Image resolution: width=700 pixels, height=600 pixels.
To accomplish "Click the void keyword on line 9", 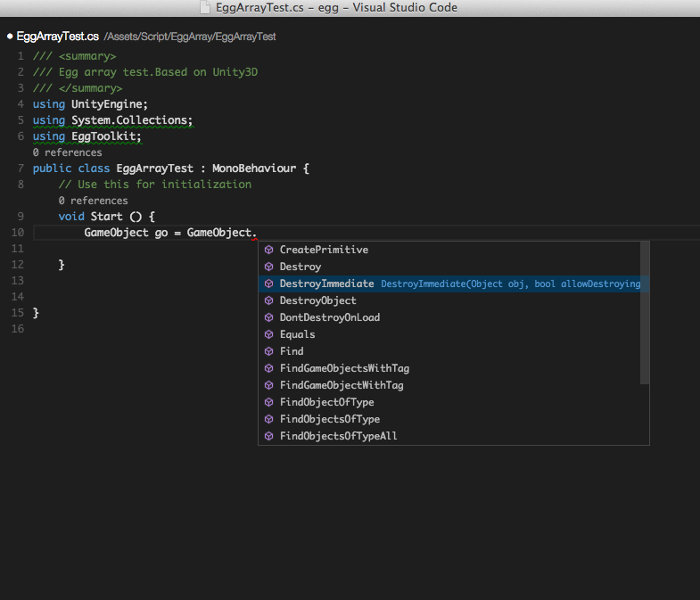I will pyautogui.click(x=71, y=217).
